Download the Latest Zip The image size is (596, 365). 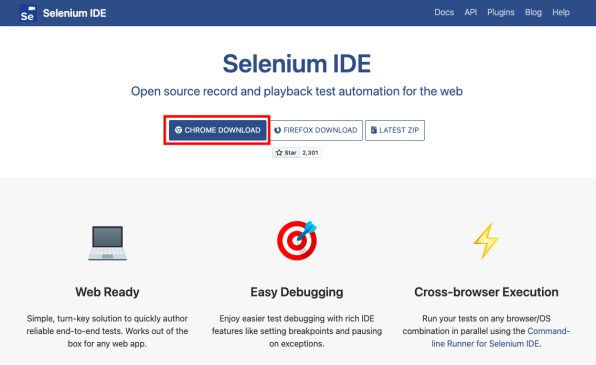pos(395,130)
